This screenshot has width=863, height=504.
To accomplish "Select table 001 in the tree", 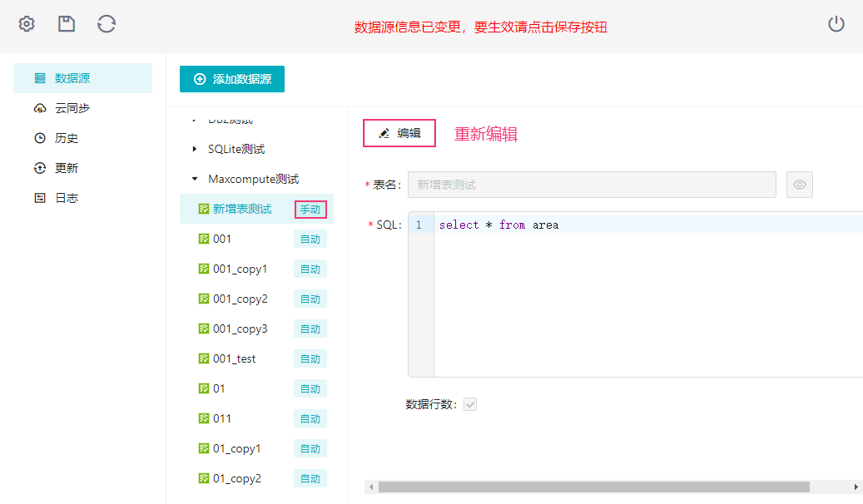I will pos(222,239).
